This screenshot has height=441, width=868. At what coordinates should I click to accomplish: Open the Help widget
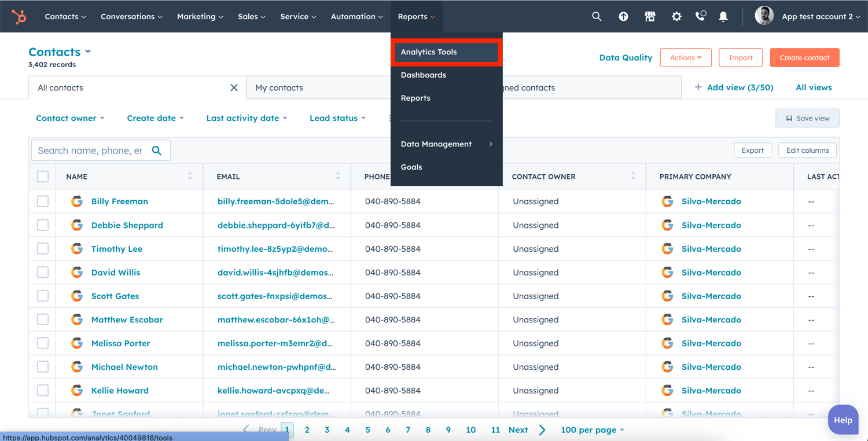click(843, 420)
